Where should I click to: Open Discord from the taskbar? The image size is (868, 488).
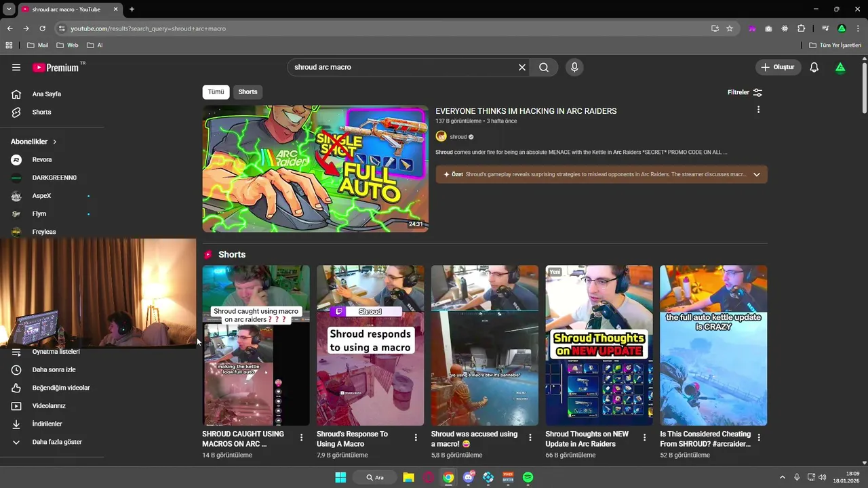click(468, 477)
